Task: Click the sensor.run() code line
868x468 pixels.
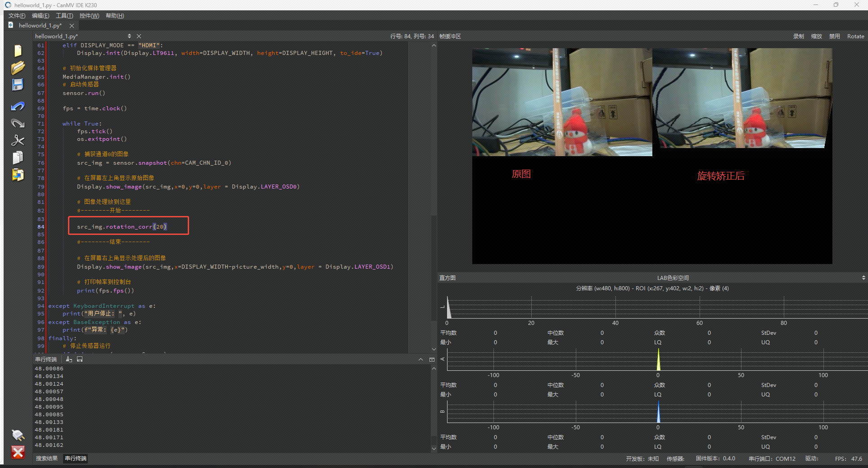Action: coord(84,93)
